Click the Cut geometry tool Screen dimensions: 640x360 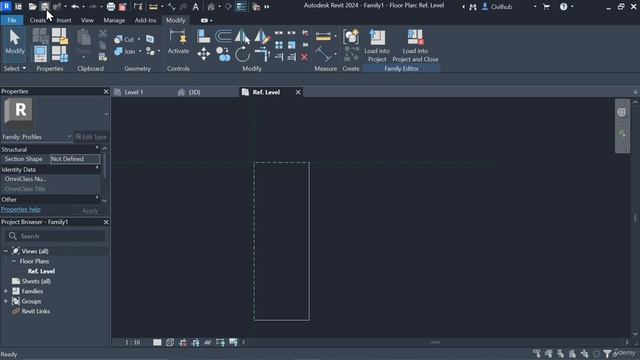coord(124,39)
